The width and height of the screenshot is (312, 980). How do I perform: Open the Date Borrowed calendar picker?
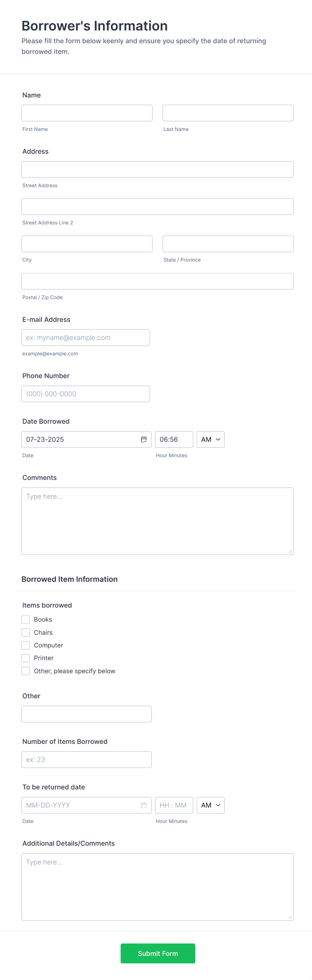pyautogui.click(x=144, y=439)
